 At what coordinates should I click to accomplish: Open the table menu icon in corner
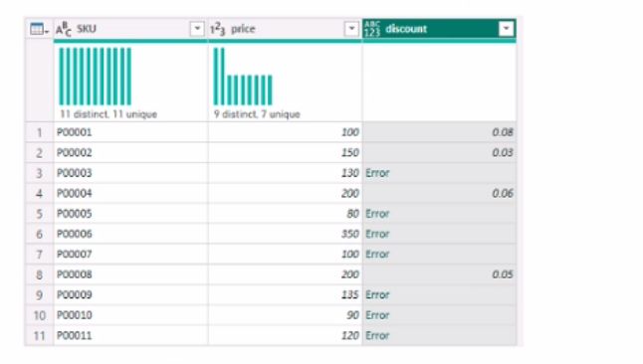(x=39, y=29)
